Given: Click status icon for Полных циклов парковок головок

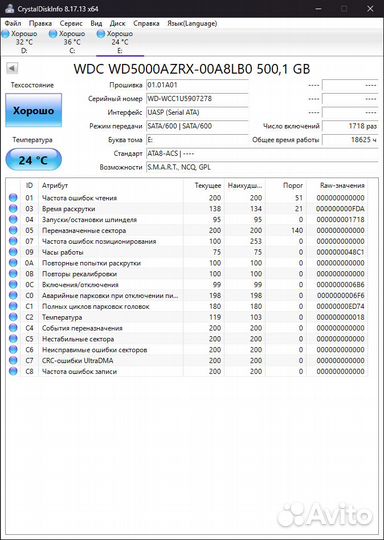Looking at the screenshot, I should [13, 306].
